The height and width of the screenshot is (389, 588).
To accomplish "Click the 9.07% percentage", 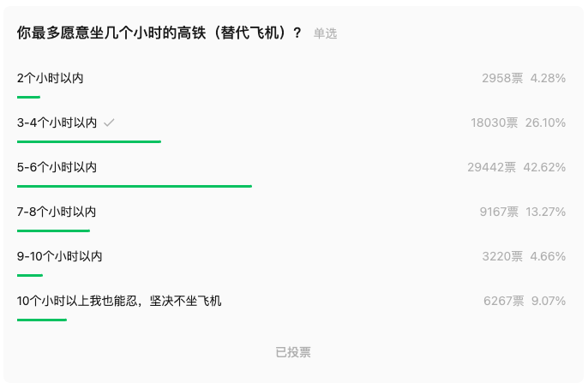I will pyautogui.click(x=549, y=301).
